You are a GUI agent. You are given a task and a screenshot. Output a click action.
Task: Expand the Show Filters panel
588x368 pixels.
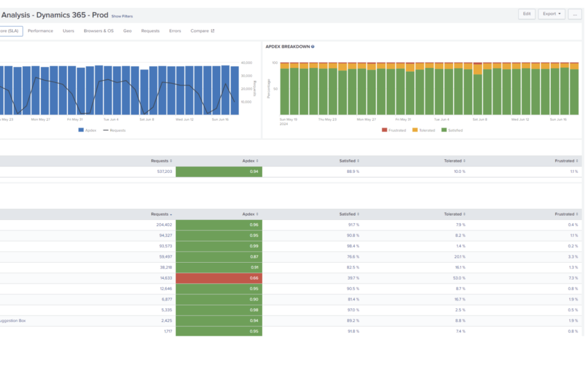coord(122,16)
